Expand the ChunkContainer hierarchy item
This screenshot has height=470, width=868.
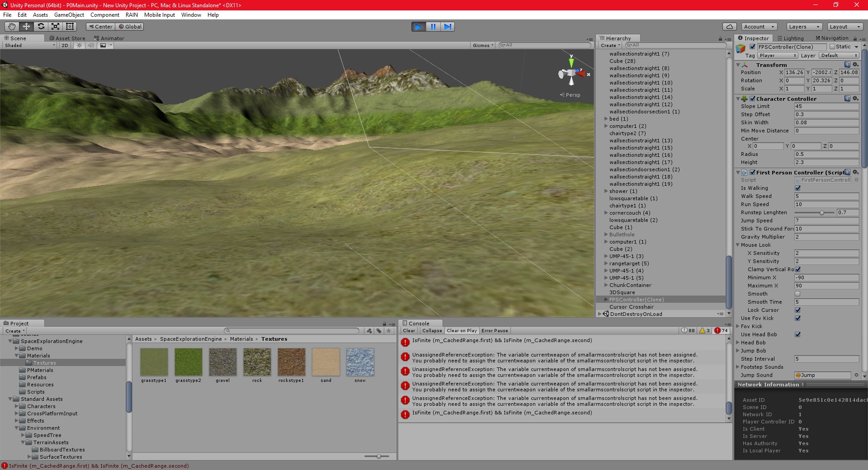coord(606,285)
